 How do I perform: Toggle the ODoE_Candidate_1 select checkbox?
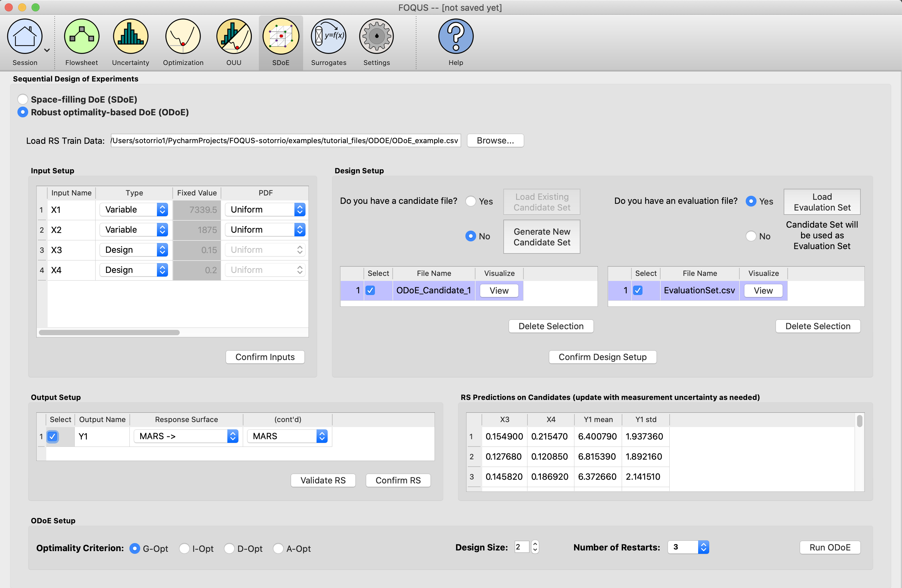370,291
